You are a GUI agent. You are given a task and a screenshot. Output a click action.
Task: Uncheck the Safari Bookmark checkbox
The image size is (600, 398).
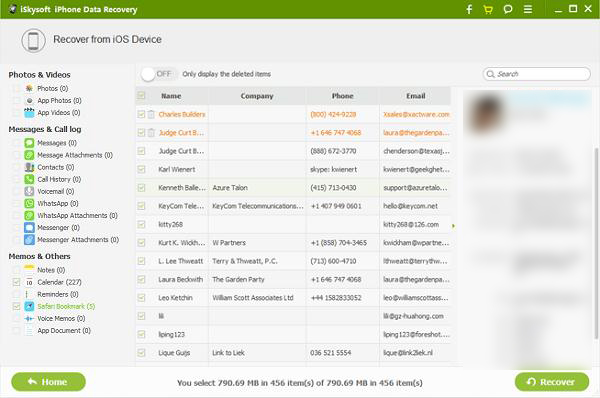point(16,306)
